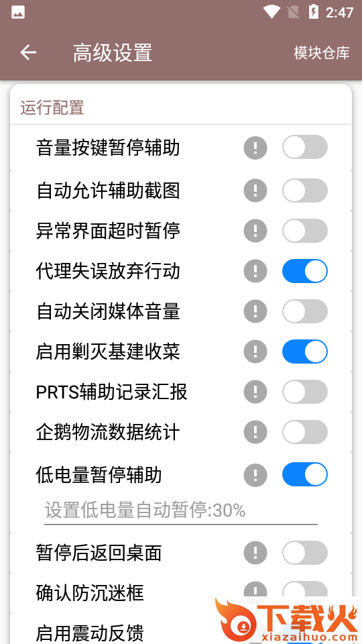The width and height of the screenshot is (362, 644).
Task: View info about 代理失误放弃行动
Action: pyautogui.click(x=255, y=271)
